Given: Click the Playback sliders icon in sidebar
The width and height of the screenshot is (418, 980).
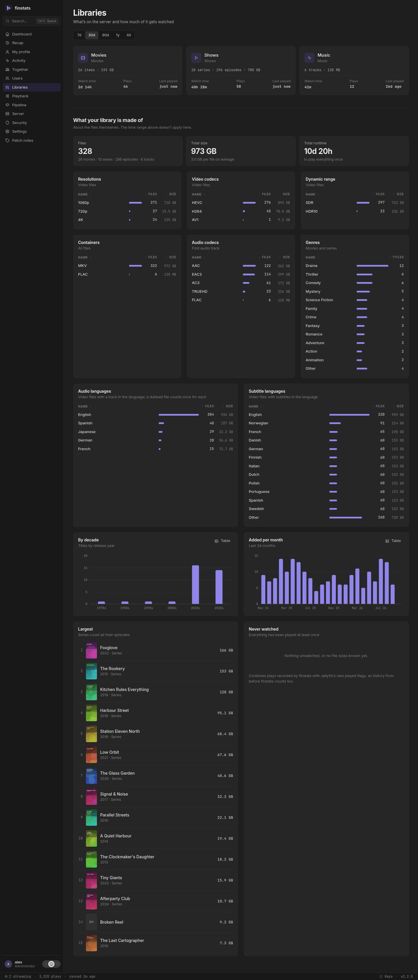Looking at the screenshot, I should click(x=7, y=96).
